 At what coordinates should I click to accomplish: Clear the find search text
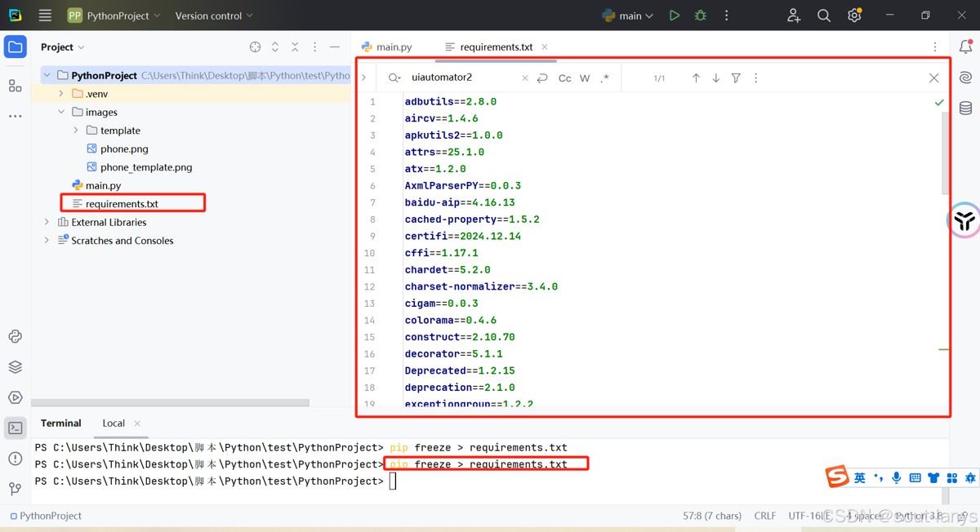click(525, 78)
